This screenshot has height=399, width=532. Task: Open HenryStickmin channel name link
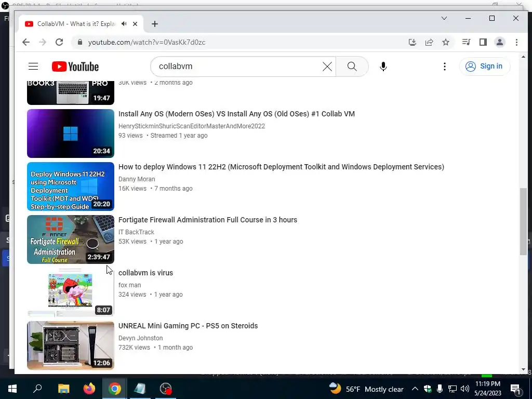[192, 126]
